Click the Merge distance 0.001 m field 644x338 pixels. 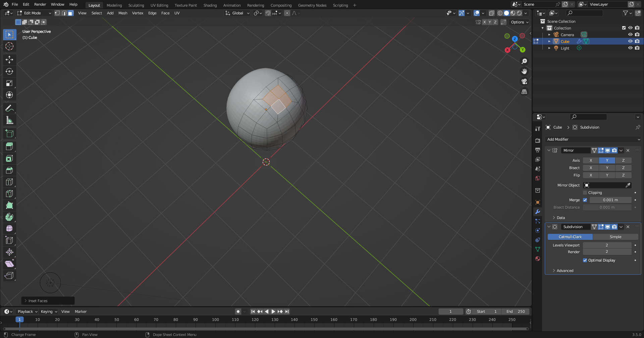610,200
